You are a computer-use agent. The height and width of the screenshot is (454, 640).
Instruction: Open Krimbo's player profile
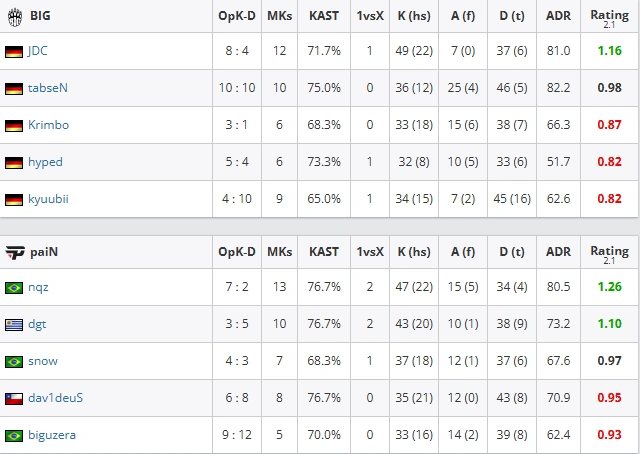49,125
